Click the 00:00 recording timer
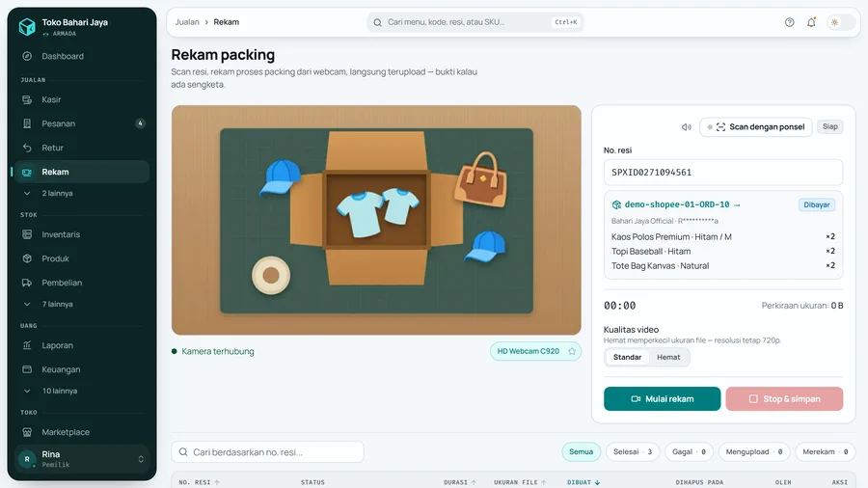 pyautogui.click(x=619, y=306)
